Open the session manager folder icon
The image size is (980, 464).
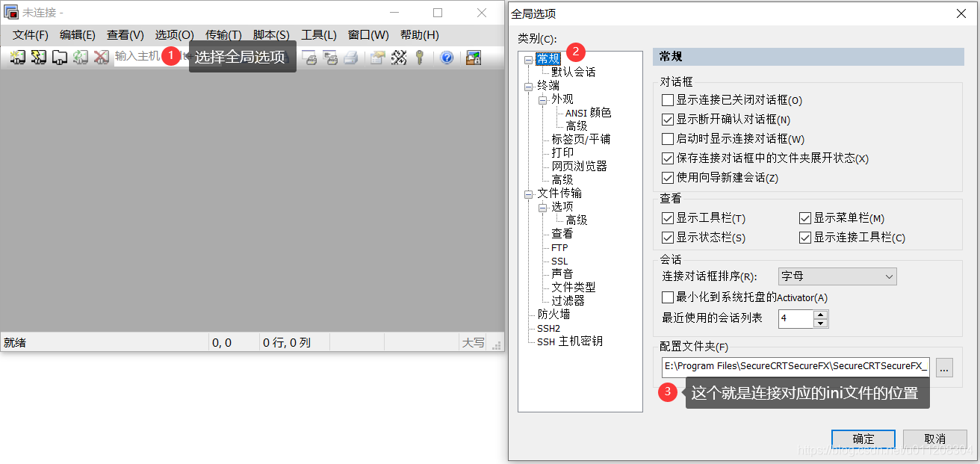(x=59, y=58)
